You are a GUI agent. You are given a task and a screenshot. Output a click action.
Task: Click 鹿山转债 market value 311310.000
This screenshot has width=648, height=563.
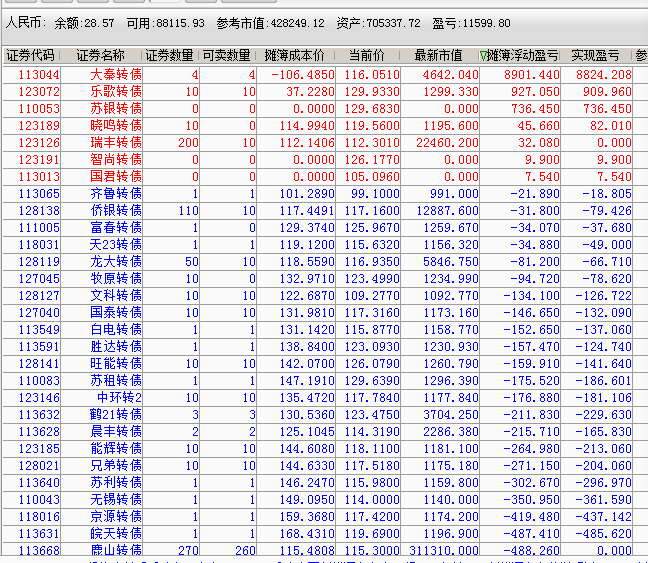point(444,550)
